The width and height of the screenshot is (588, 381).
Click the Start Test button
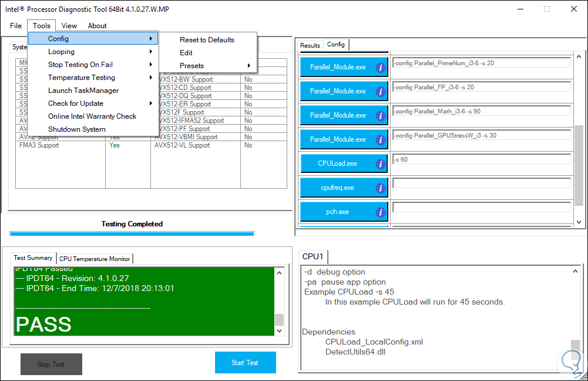(246, 363)
